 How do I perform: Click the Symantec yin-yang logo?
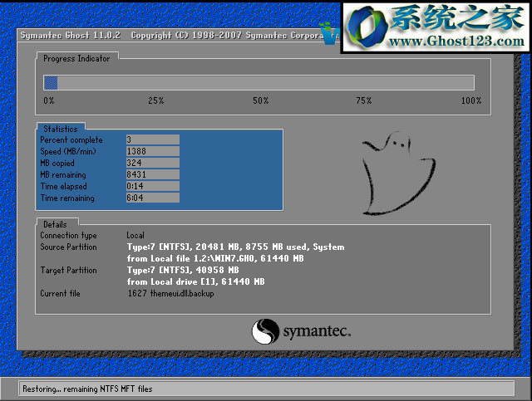265,331
